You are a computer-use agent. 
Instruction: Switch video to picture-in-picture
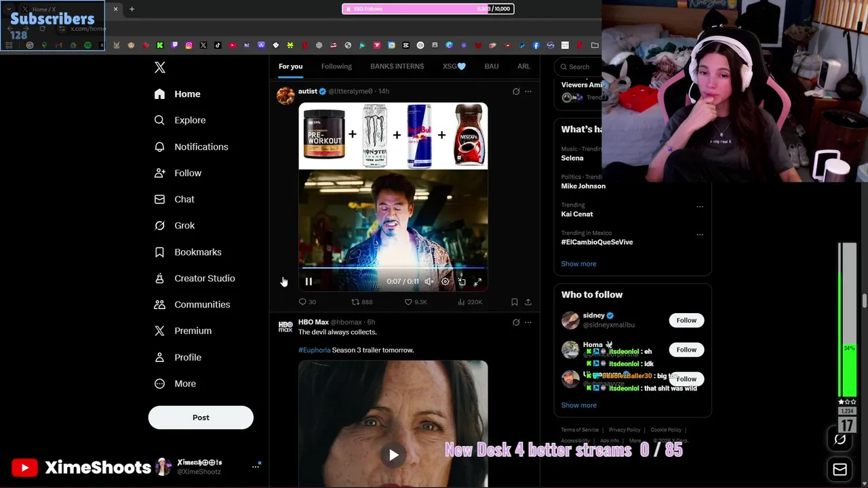(x=462, y=281)
